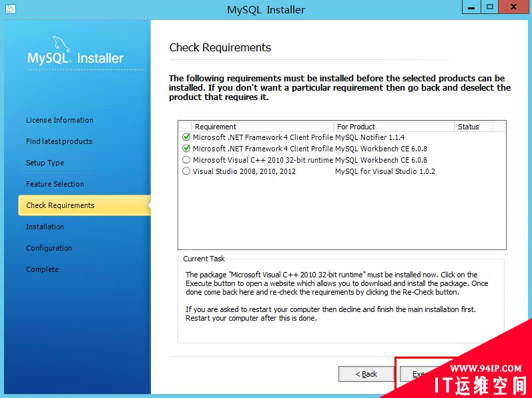Open Feature Selection step
Image resolution: width=532 pixels, height=398 pixels.
(55, 184)
